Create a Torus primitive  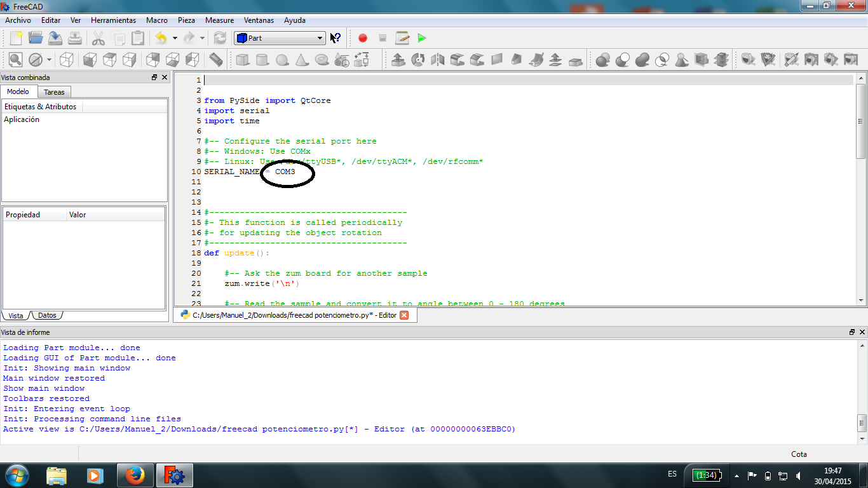322,60
